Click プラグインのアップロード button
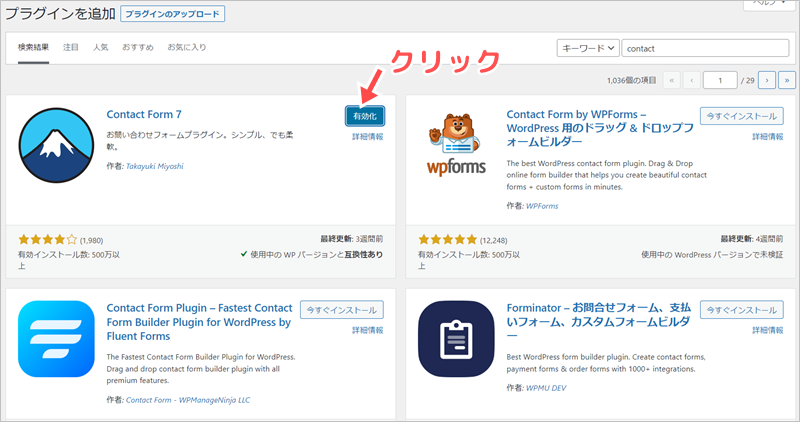The height and width of the screenshot is (422, 800). pos(172,15)
